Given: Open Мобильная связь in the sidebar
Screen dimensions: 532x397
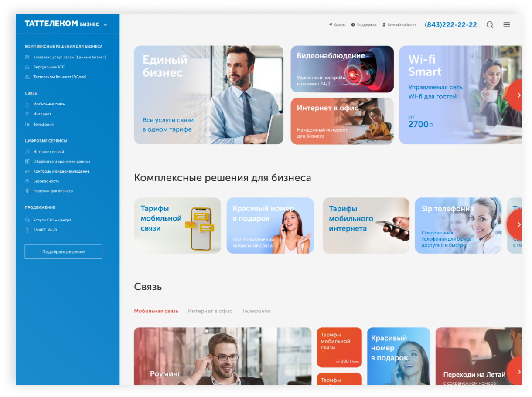Looking at the screenshot, I should pos(49,105).
